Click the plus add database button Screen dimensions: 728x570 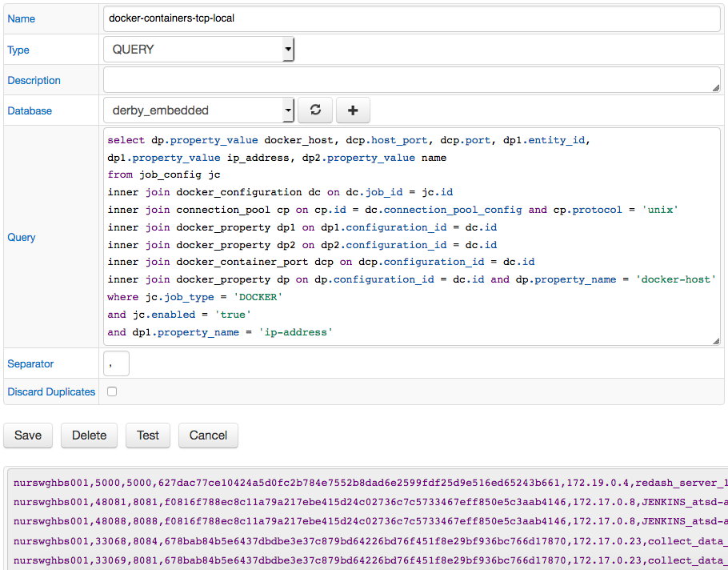point(353,110)
